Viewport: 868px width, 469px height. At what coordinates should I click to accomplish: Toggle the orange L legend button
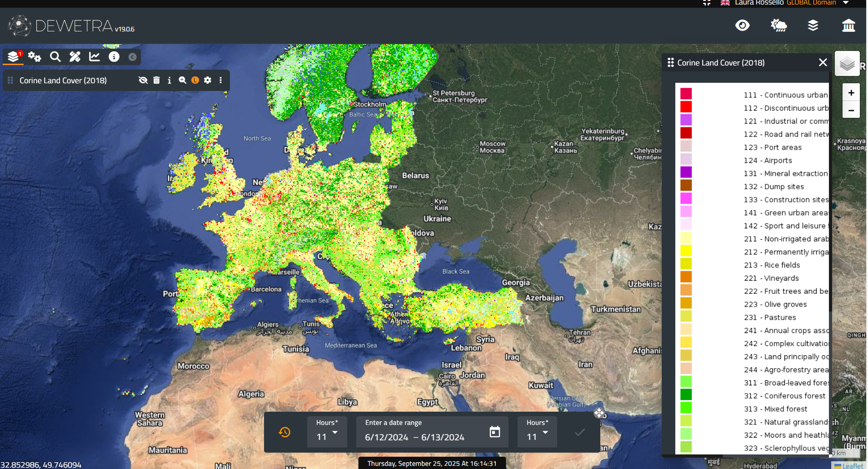(195, 80)
